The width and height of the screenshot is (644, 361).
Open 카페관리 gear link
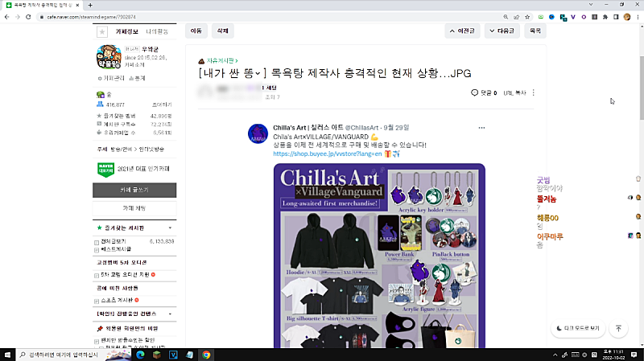111,78
